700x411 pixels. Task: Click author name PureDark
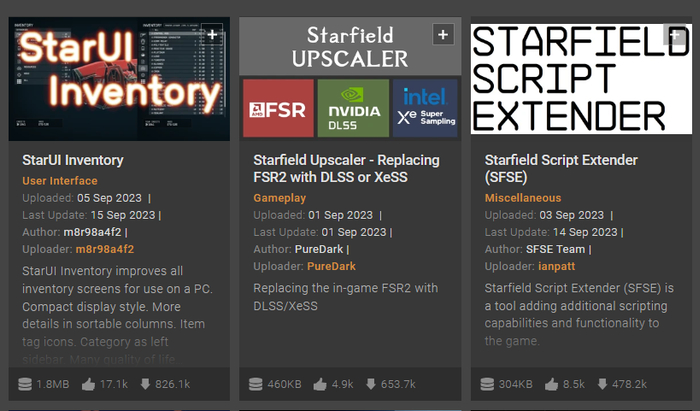(319, 249)
